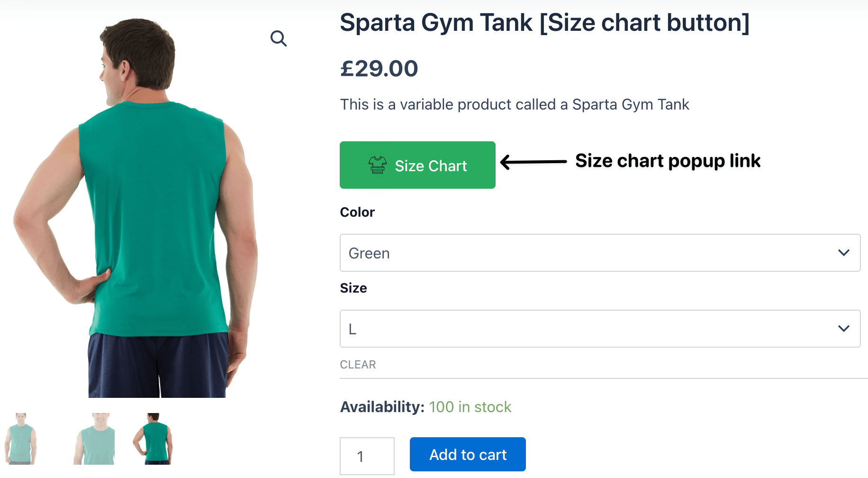Click the main product image

click(152, 199)
